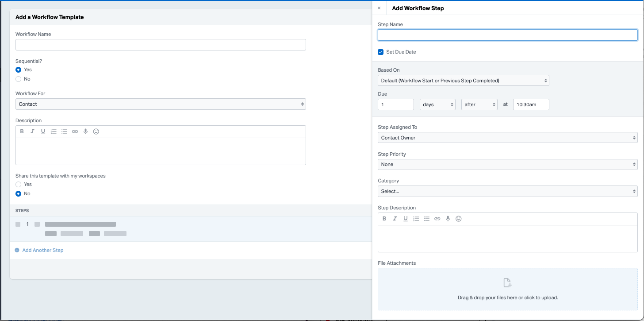
Task: Click the Step Name input field
Action: pos(507,35)
